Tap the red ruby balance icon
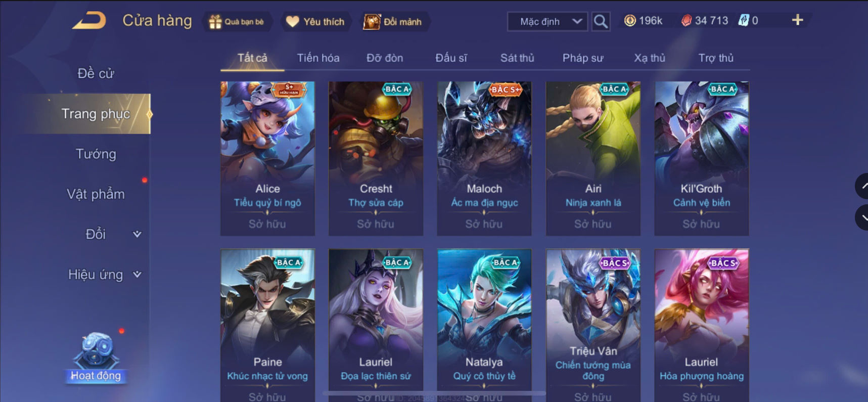The height and width of the screenshot is (402, 868). pos(686,20)
